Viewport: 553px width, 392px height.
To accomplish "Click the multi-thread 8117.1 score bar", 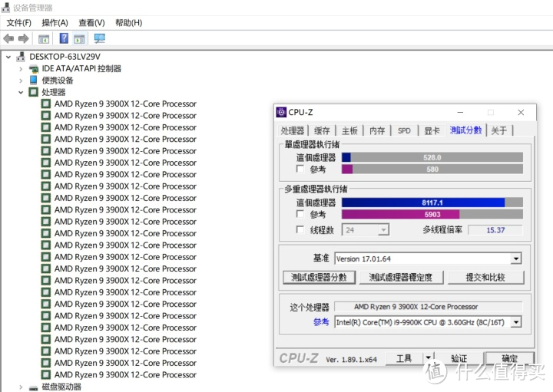I will coord(432,203).
